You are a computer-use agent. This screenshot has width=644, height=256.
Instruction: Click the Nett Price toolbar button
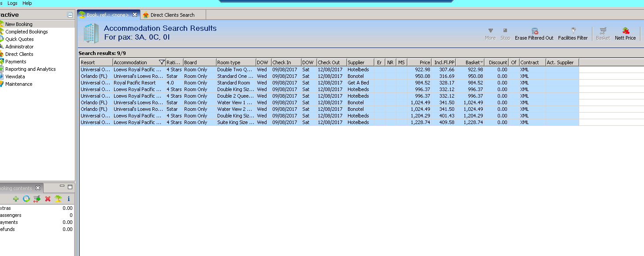pos(625,34)
